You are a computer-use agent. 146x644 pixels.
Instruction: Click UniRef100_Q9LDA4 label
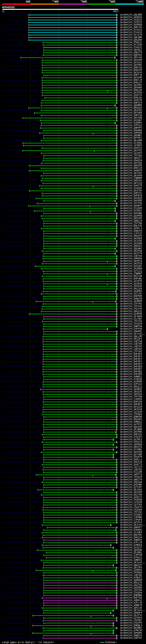[131, 40]
